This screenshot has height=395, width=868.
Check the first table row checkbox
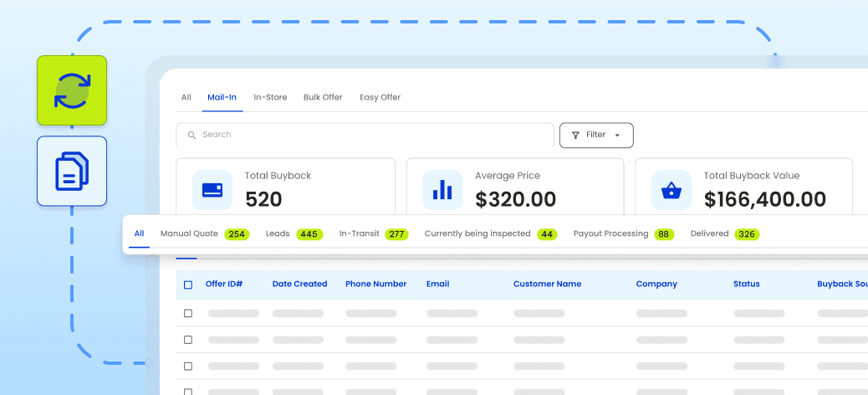click(188, 313)
